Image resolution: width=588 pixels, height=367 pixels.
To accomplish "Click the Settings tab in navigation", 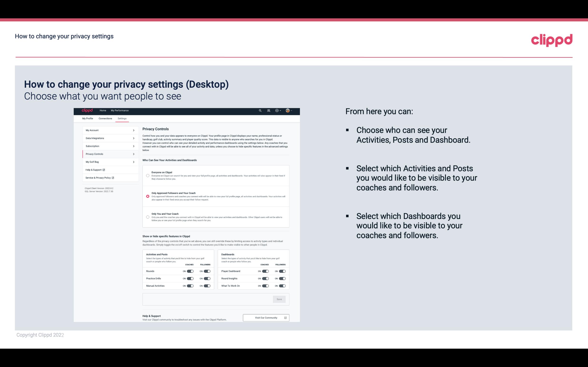I will [122, 118].
